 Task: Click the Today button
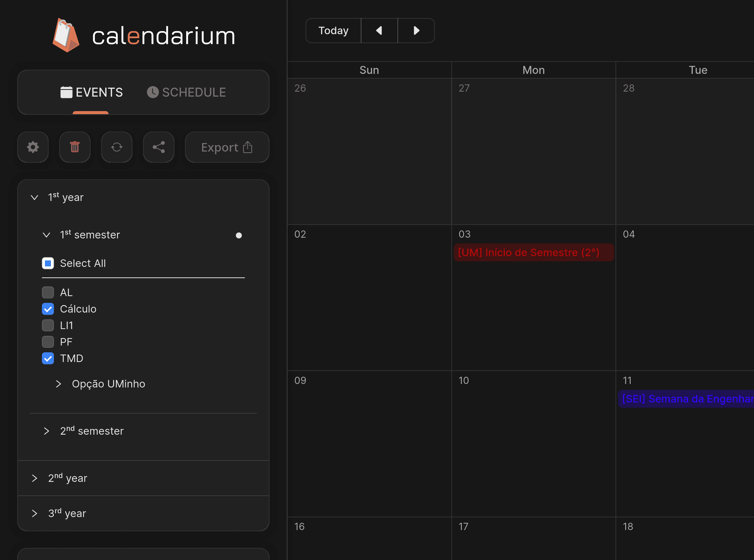point(333,30)
